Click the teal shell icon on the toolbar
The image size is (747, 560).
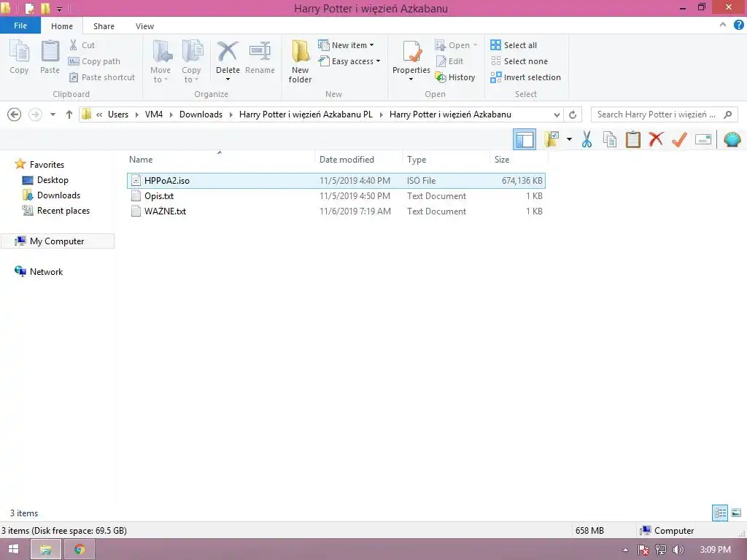tap(732, 139)
